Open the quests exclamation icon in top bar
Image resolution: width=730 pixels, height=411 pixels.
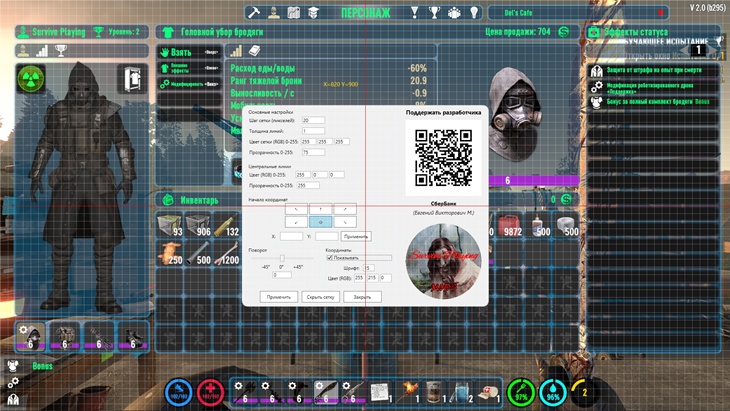[414, 13]
